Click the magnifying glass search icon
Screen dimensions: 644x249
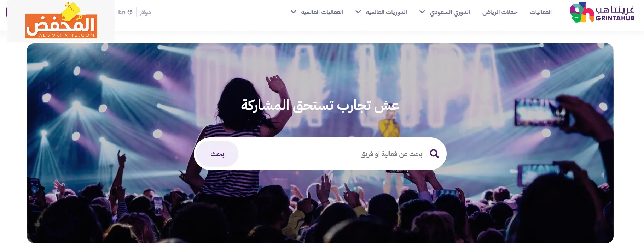[434, 154]
